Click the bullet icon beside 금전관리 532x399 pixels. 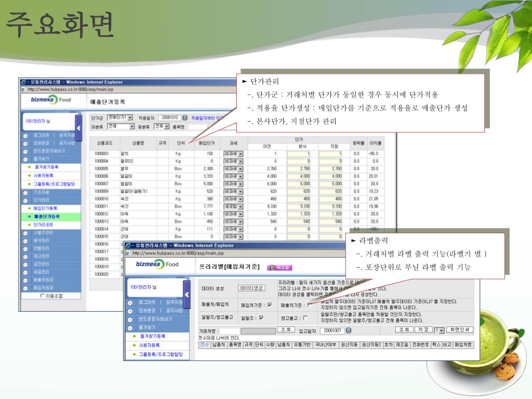25,264
